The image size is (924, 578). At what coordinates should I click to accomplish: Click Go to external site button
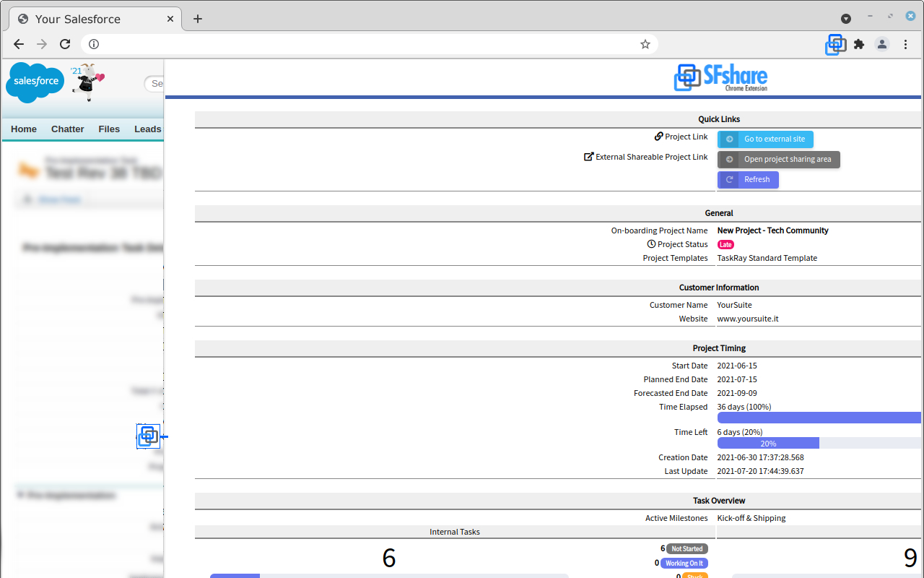[x=765, y=139]
